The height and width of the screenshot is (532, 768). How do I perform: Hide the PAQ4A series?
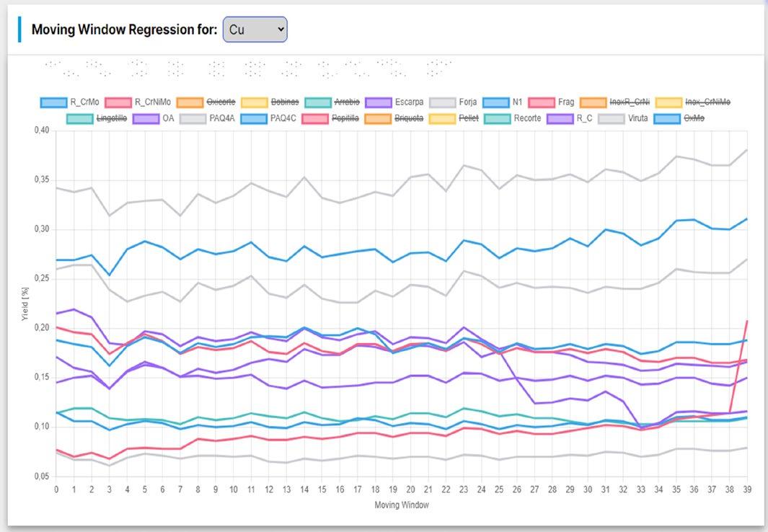207,118
